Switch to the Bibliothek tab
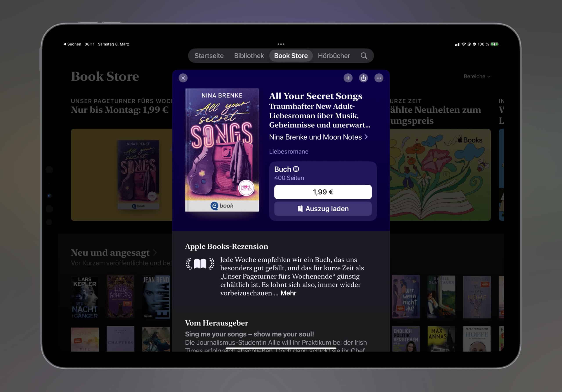 [249, 56]
